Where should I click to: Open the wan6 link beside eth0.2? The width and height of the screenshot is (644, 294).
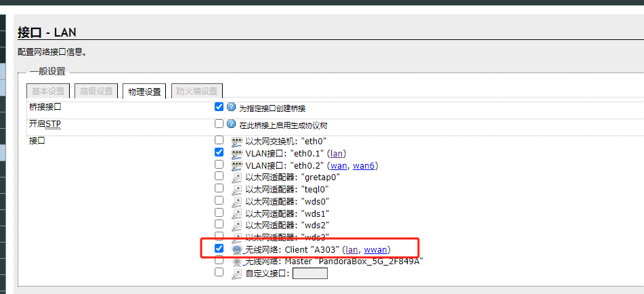point(365,165)
